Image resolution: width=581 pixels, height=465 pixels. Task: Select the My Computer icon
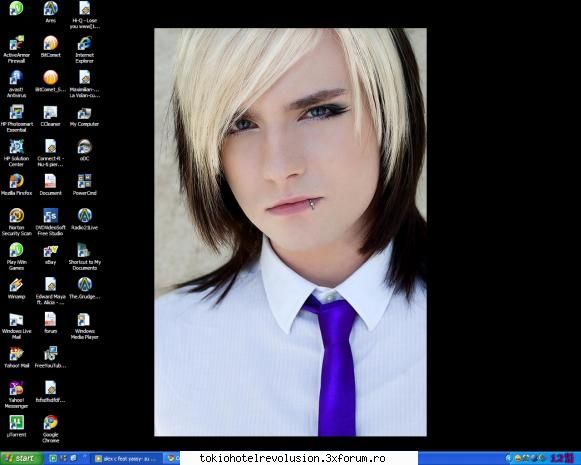(84, 116)
